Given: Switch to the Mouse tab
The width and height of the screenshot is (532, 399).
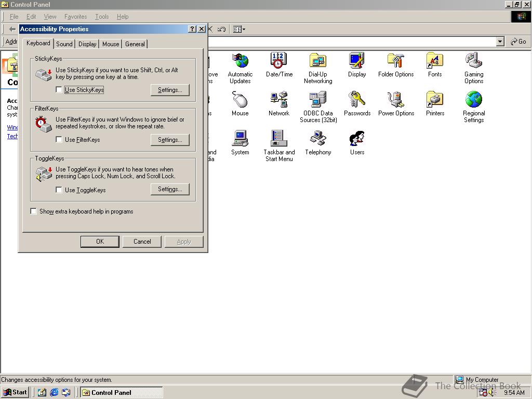Looking at the screenshot, I should click(x=111, y=44).
